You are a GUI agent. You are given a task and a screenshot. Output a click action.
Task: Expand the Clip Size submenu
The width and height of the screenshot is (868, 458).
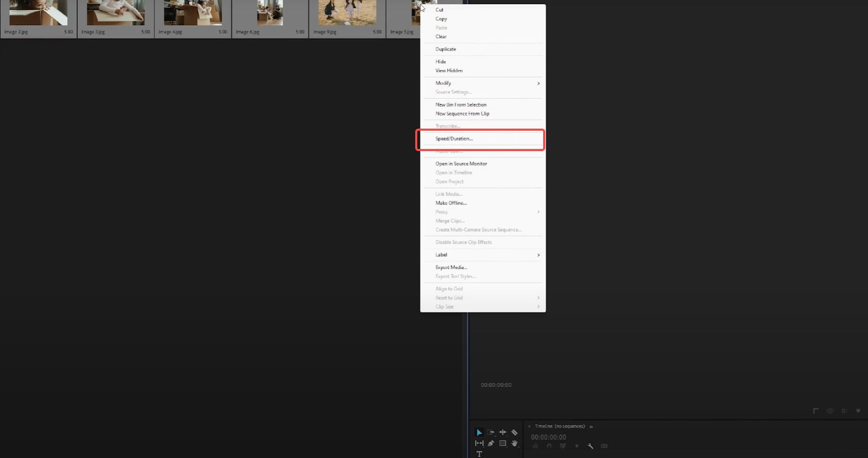pos(483,307)
